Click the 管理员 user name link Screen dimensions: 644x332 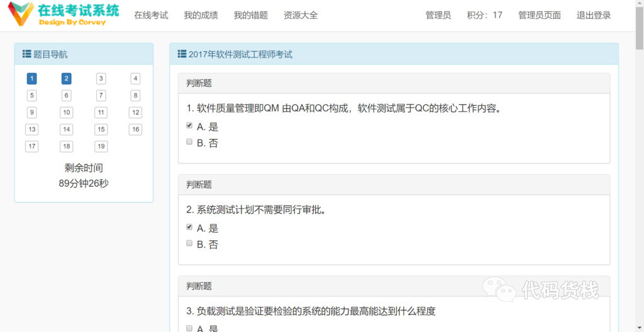438,16
